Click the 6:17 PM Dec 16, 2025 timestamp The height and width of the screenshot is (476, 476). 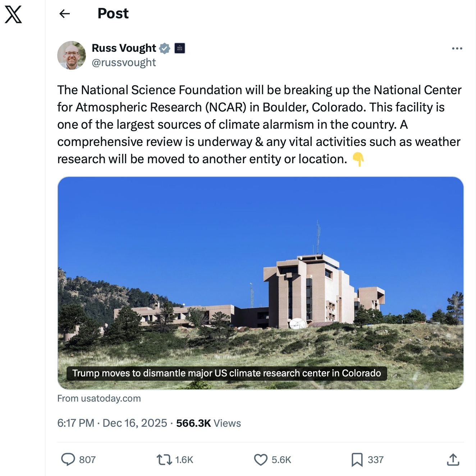click(x=112, y=423)
